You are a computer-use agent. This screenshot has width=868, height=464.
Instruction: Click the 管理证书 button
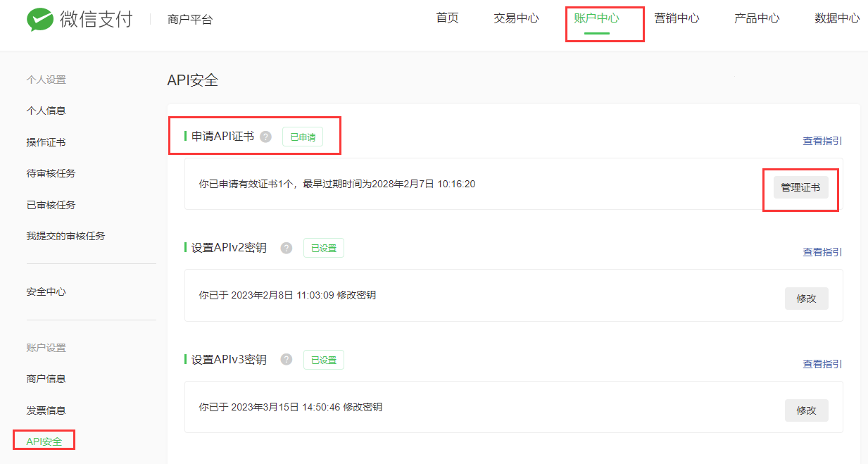click(800, 188)
